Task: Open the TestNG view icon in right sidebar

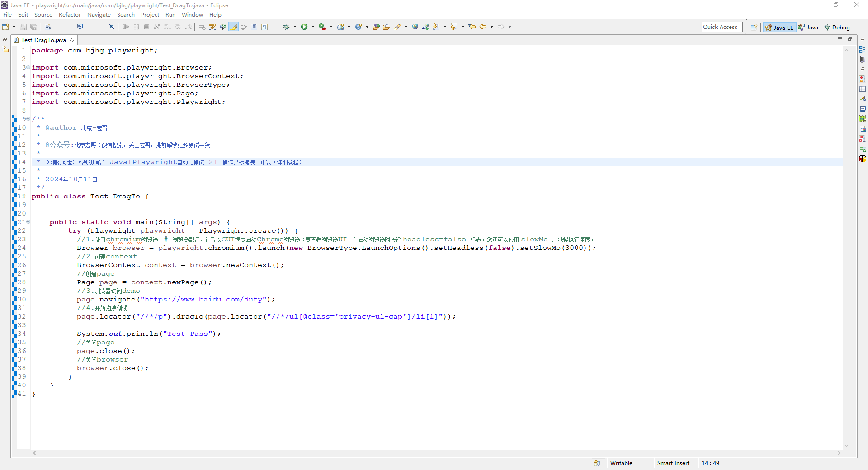Action: [x=863, y=159]
